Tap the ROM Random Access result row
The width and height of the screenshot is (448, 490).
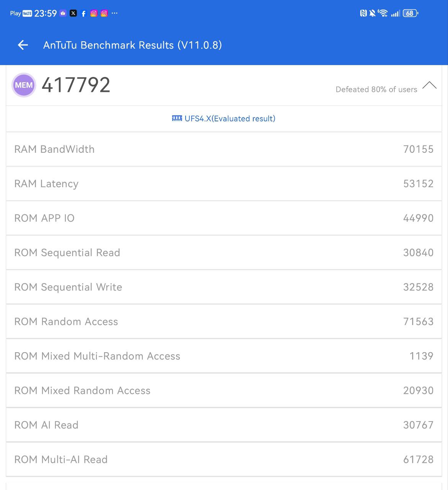pyautogui.click(x=224, y=322)
